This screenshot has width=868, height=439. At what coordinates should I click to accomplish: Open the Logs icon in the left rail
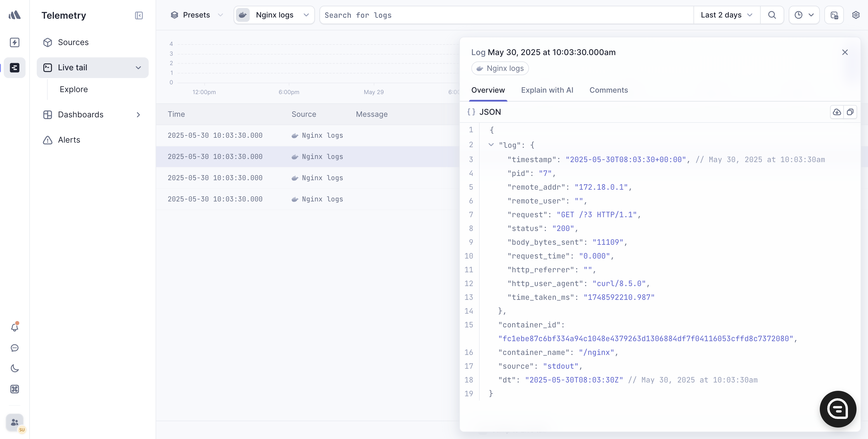pos(14,68)
